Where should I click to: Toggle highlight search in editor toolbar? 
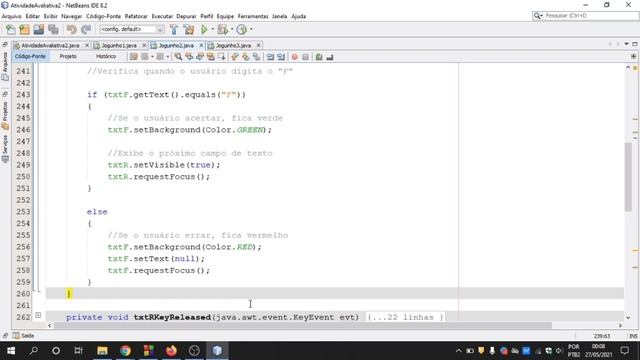(x=211, y=57)
